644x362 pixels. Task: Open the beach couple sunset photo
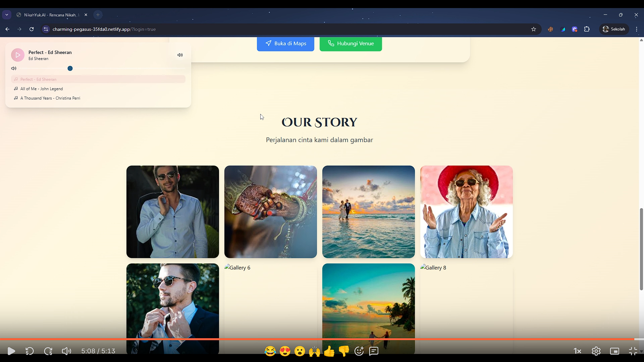(x=368, y=212)
